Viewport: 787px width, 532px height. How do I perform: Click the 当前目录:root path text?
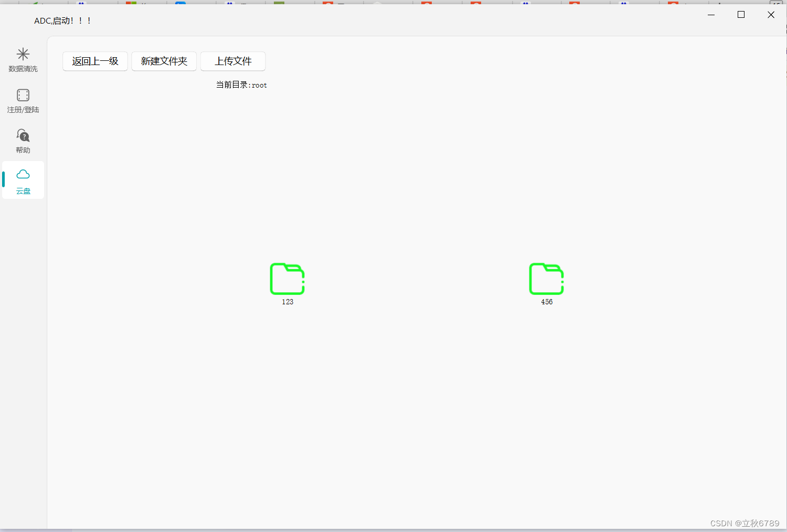click(241, 84)
